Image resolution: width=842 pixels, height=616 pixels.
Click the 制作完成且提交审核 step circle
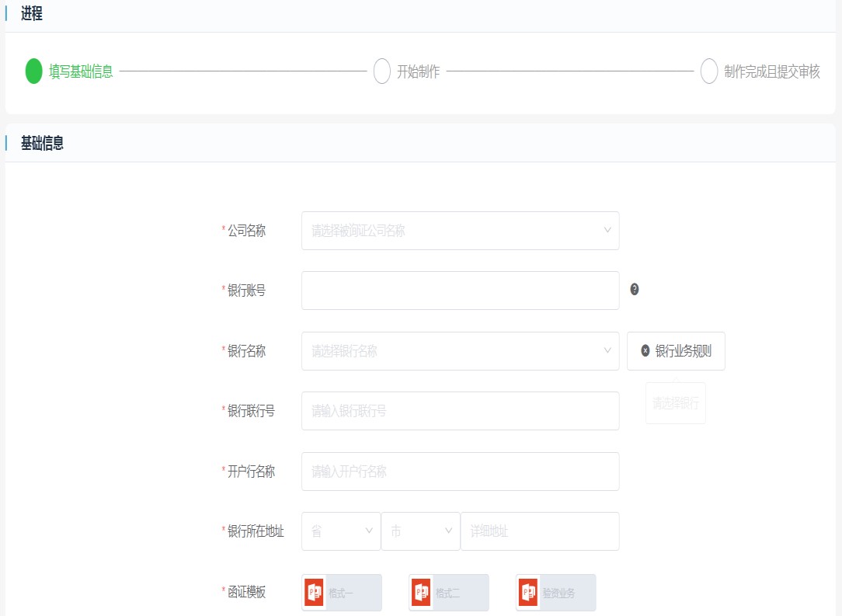(x=708, y=71)
